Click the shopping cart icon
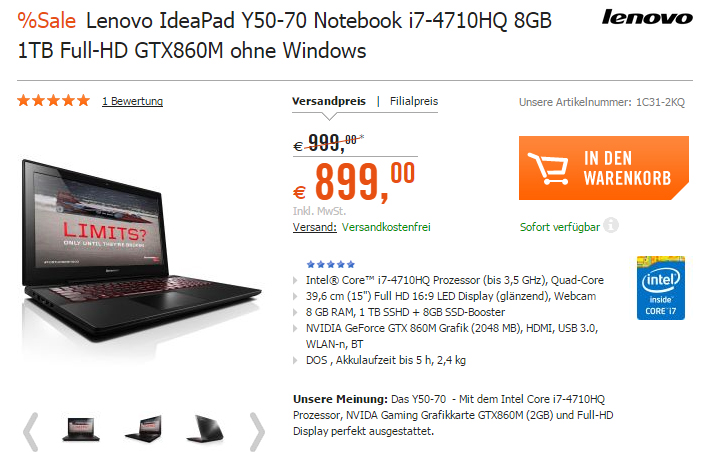Screen dimensions: 713x452 pos(548,168)
